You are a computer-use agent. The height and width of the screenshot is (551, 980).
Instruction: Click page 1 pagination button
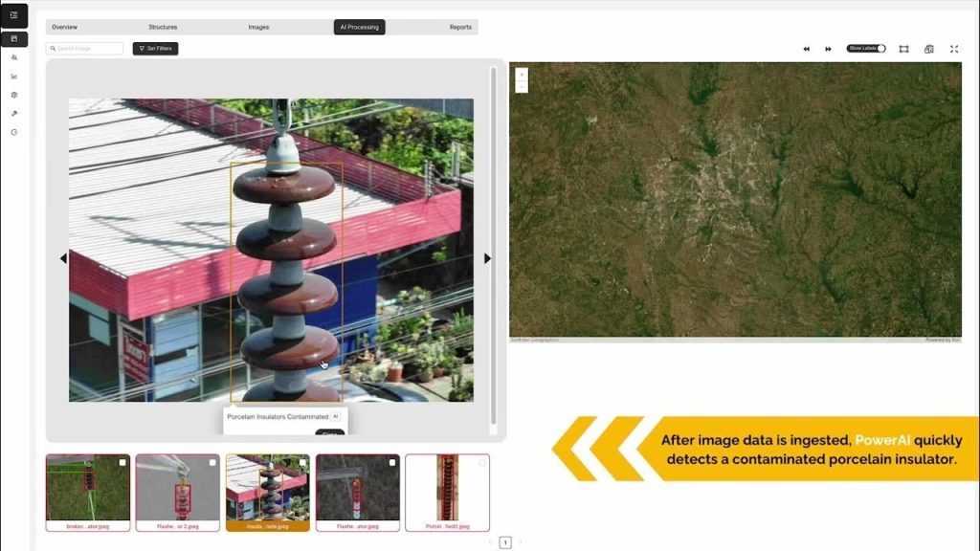[505, 542]
